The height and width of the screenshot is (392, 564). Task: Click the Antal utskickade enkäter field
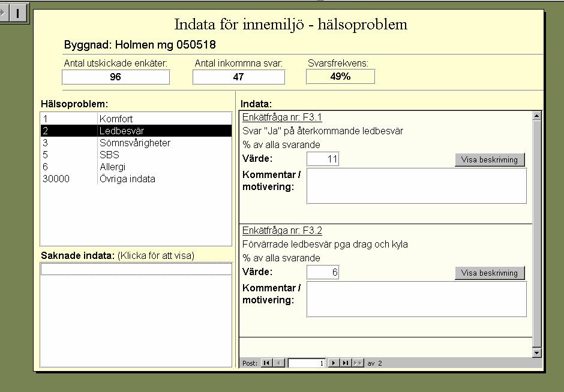[x=116, y=77]
